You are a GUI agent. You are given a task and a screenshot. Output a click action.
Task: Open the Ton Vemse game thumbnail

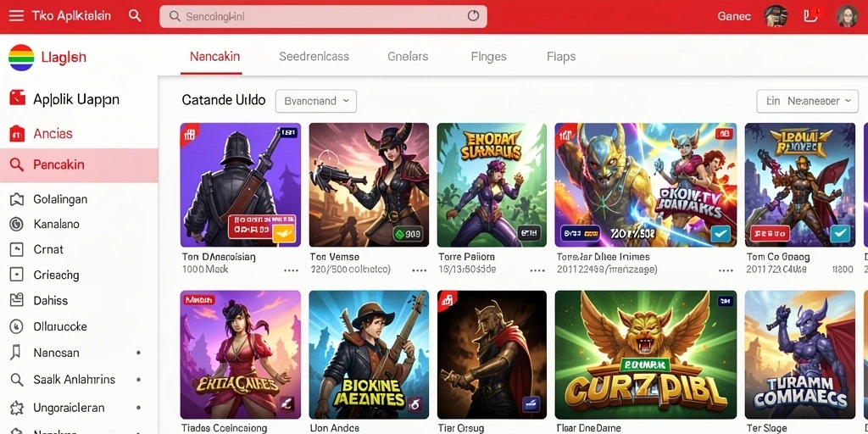(369, 185)
